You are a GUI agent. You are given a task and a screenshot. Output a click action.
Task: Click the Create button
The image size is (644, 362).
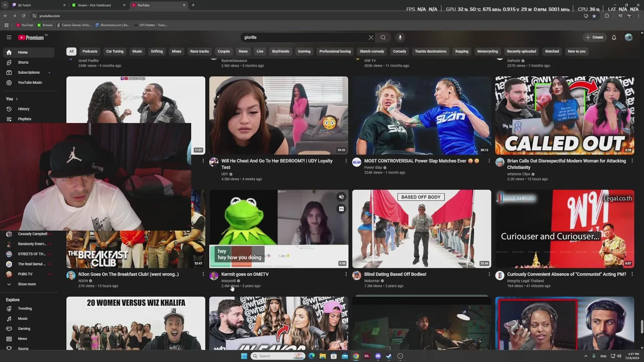pos(594,37)
